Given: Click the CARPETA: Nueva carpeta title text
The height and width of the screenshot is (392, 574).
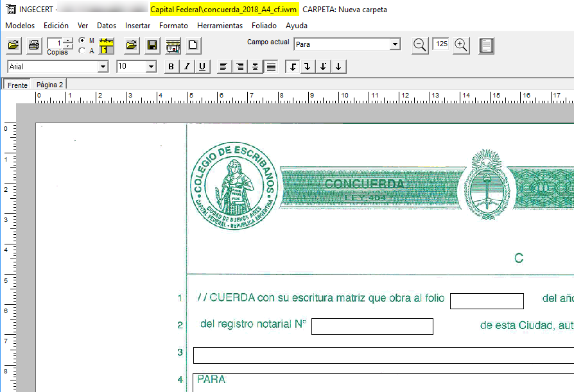Looking at the screenshot, I should [345, 10].
